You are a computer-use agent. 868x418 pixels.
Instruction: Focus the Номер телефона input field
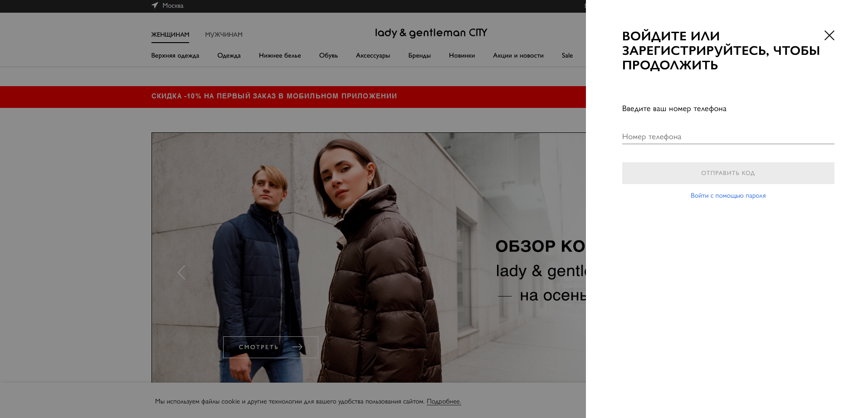pyautogui.click(x=728, y=136)
